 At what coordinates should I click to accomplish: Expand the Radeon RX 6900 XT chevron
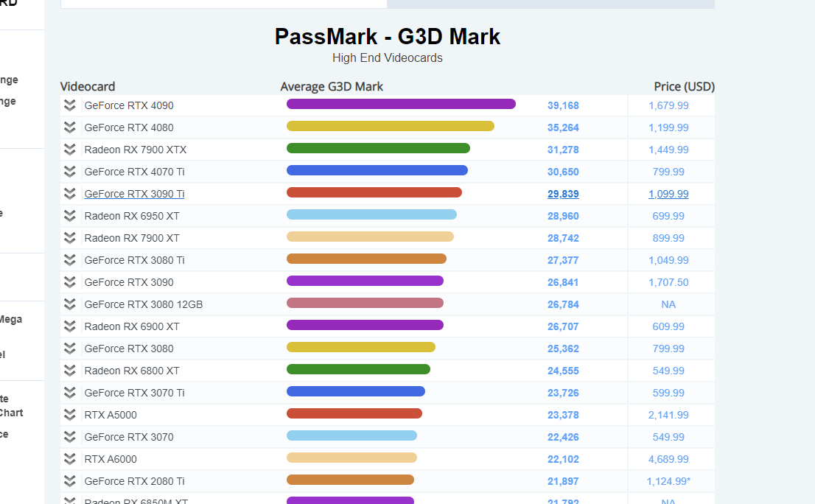[70, 326]
